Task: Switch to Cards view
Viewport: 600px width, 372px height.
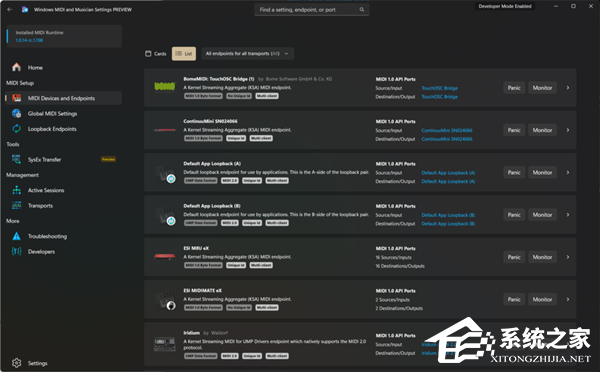Action: point(156,54)
